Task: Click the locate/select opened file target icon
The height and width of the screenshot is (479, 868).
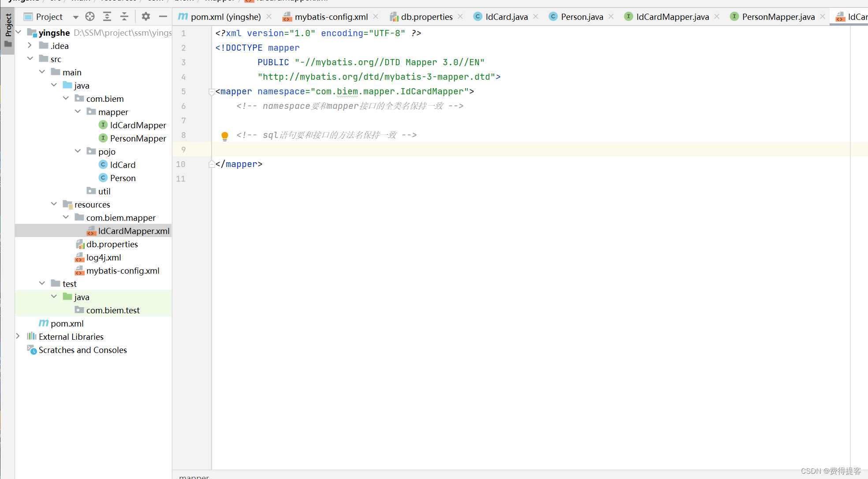Action: click(x=90, y=17)
